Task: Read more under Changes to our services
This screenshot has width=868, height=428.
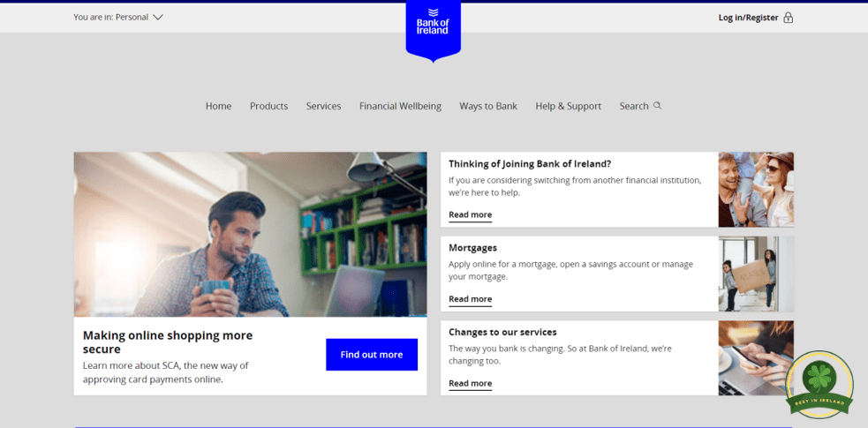Action: pos(470,383)
